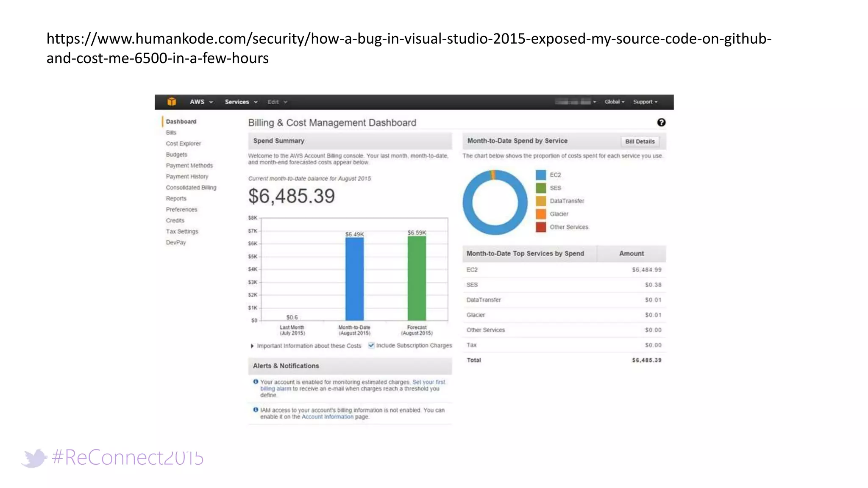Click the $6.49K month-to-date bar label
Viewport: 868px width, 488px height.
(354, 234)
